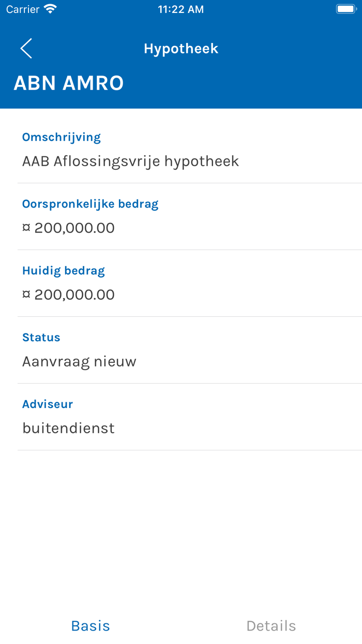Switch to the Details tab
The width and height of the screenshot is (362, 644).
click(271, 625)
